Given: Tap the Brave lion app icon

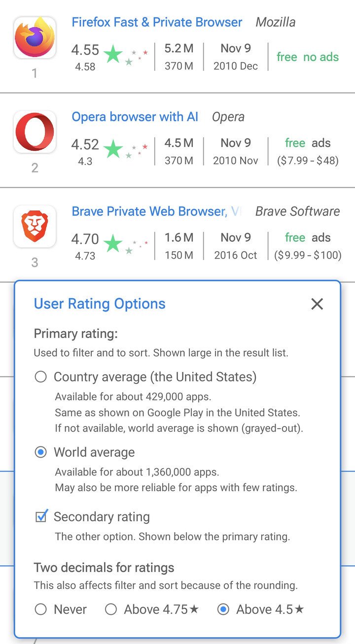Looking at the screenshot, I should (x=35, y=227).
